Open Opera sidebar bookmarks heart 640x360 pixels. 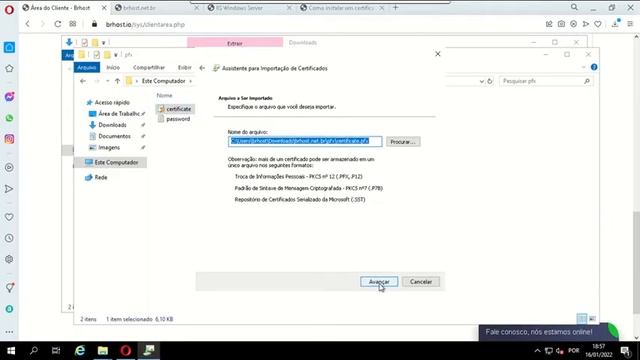[9, 217]
